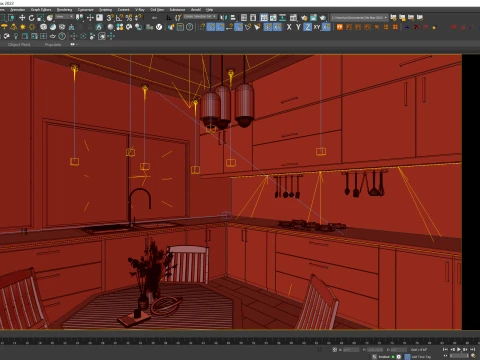Open the Content menu
The image size is (480, 360).
(123, 10)
